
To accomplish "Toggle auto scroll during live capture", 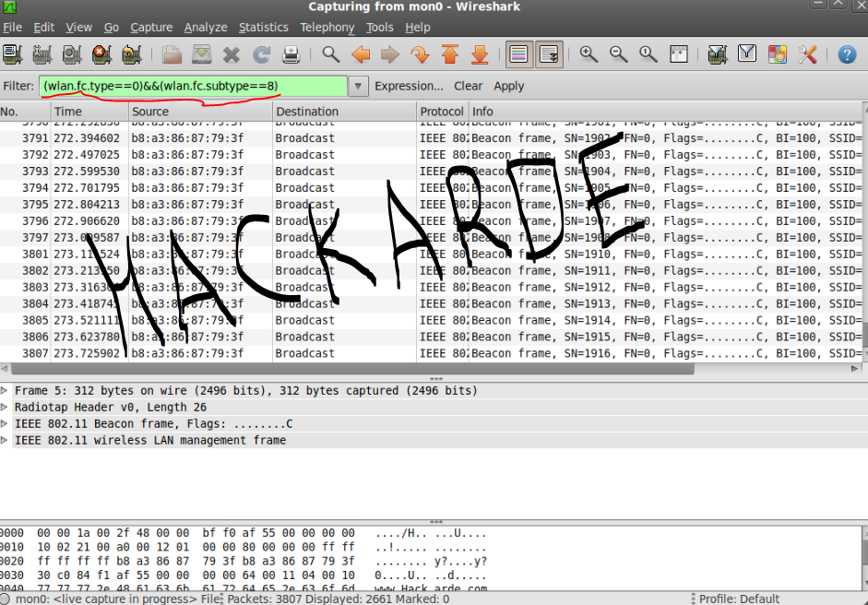I will (x=549, y=54).
